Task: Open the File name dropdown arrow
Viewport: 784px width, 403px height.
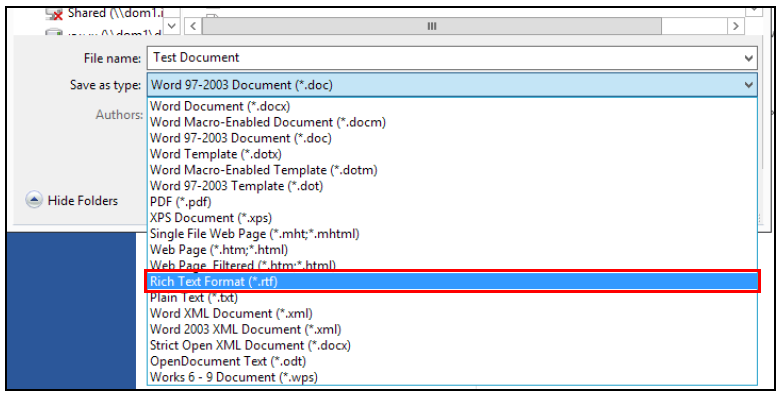Action: tap(749, 58)
